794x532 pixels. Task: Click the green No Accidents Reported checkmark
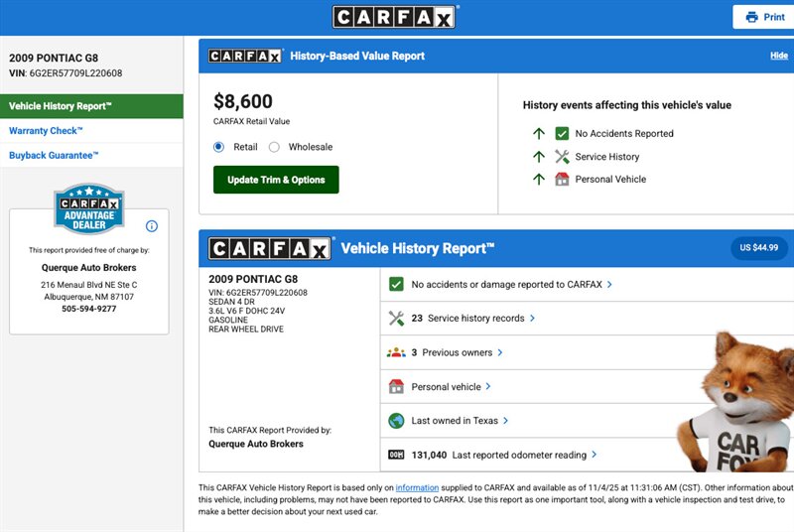point(562,133)
